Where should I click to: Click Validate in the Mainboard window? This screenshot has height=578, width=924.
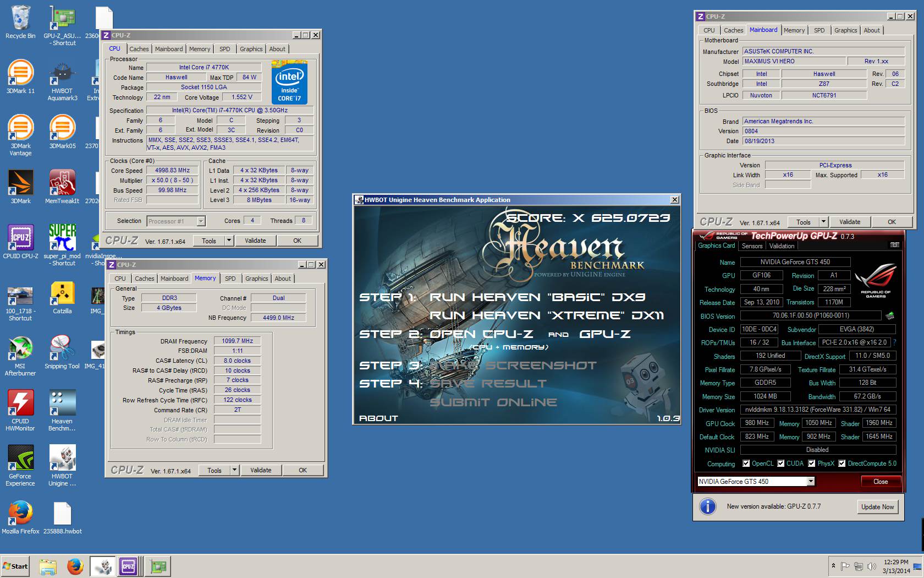[x=850, y=222]
